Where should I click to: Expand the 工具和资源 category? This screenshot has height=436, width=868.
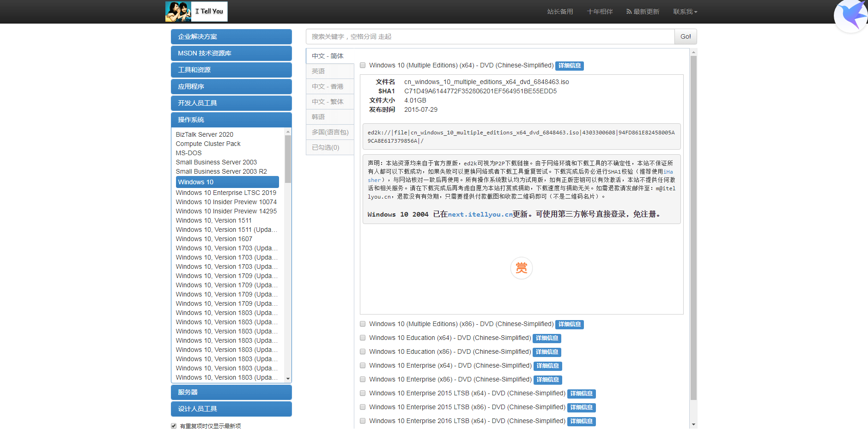click(x=231, y=70)
